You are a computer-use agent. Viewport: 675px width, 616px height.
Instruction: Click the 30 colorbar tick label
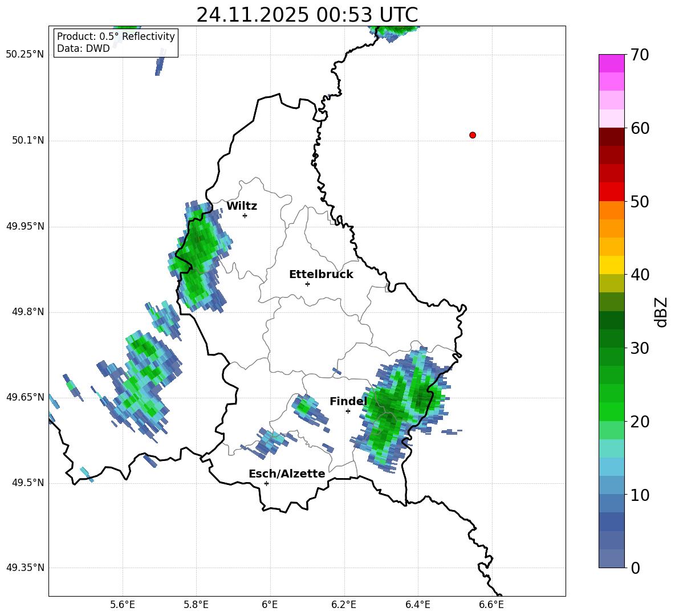tap(640, 348)
